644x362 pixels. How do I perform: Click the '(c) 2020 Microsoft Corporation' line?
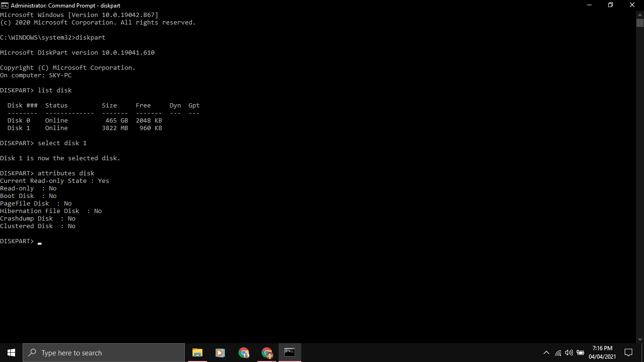coord(98,23)
